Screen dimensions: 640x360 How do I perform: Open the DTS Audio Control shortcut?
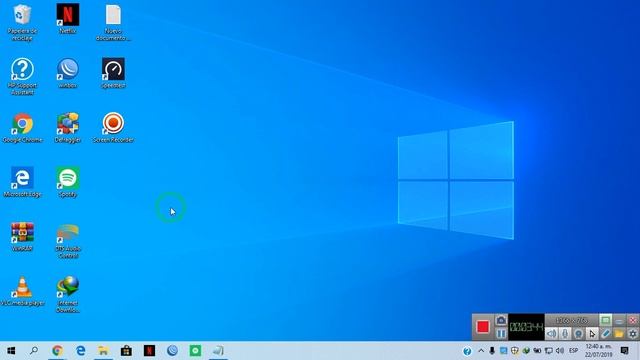pos(68,241)
